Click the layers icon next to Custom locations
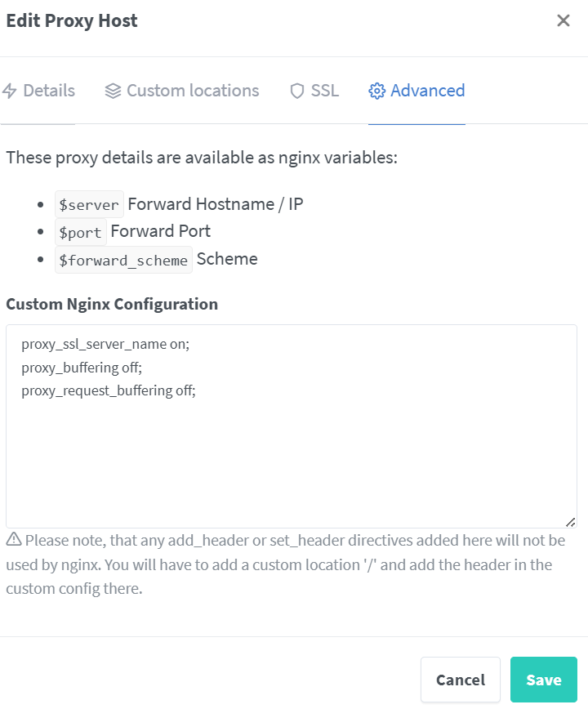 pos(111,91)
